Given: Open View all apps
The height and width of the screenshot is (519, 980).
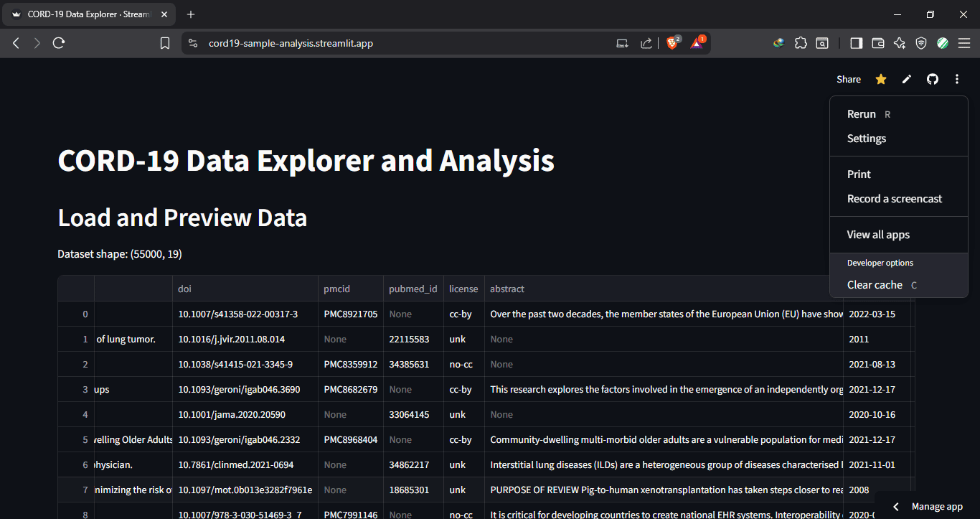Looking at the screenshot, I should point(899,235).
